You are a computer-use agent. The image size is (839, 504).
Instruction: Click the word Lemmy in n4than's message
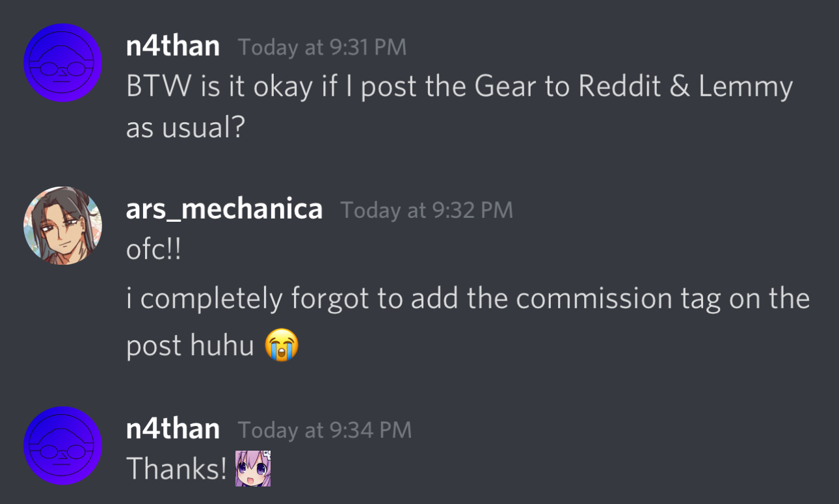(x=746, y=88)
